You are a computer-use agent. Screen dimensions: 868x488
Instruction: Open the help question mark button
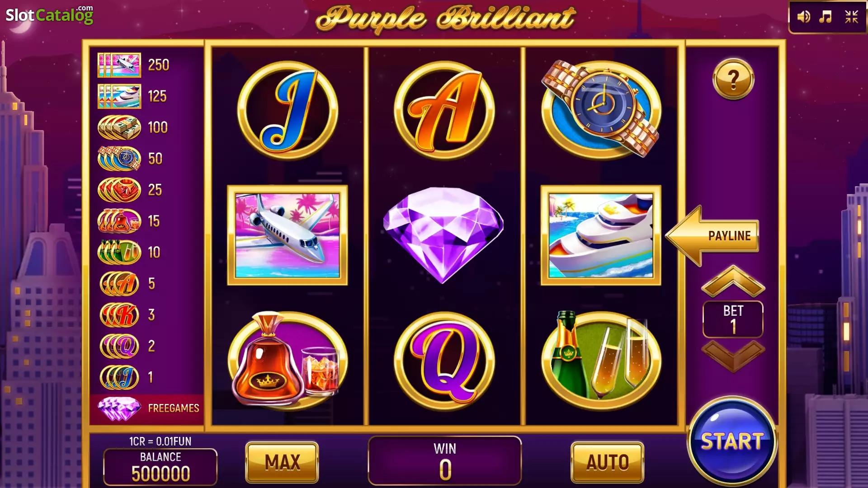(x=733, y=79)
